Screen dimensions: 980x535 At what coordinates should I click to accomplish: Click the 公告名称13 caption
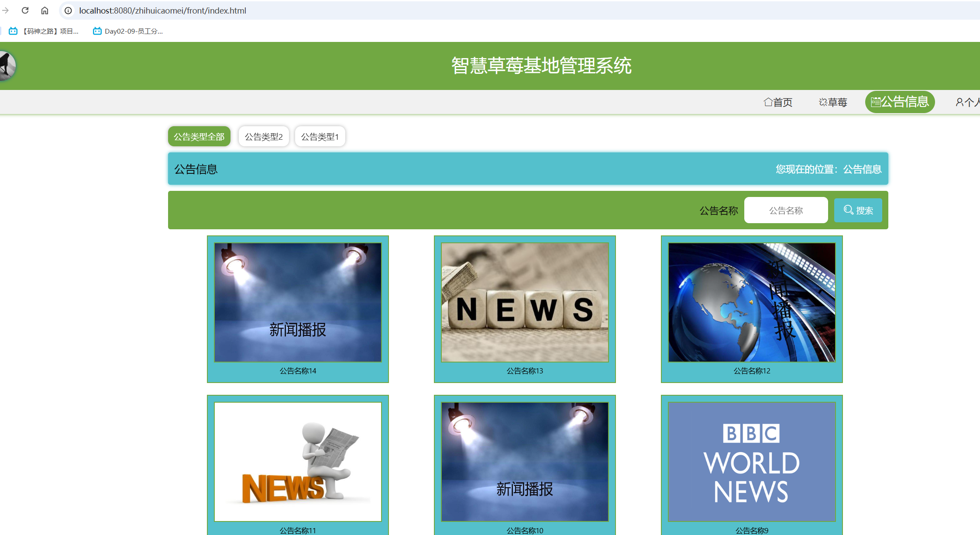pyautogui.click(x=525, y=371)
